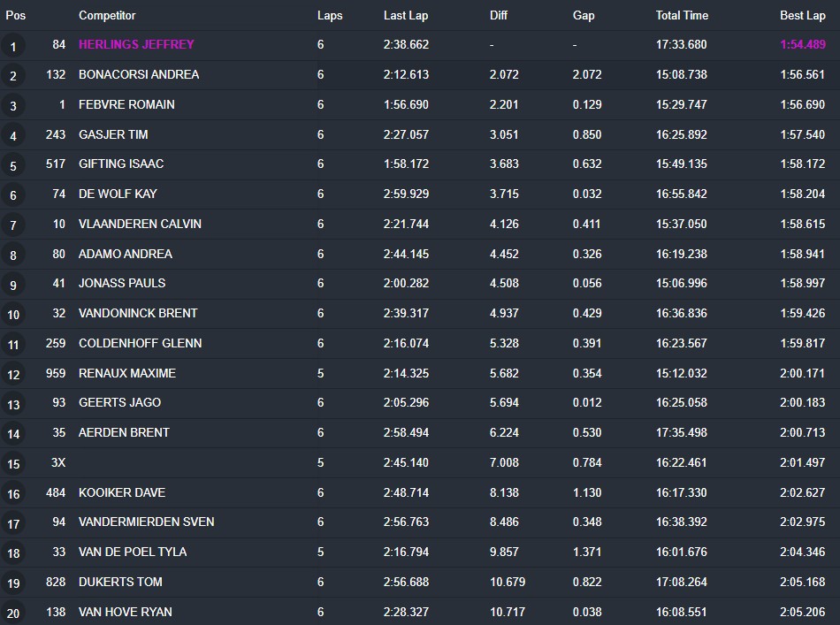840x625 pixels.
Task: Click the position 8 circle badge
Action: pos(13,255)
